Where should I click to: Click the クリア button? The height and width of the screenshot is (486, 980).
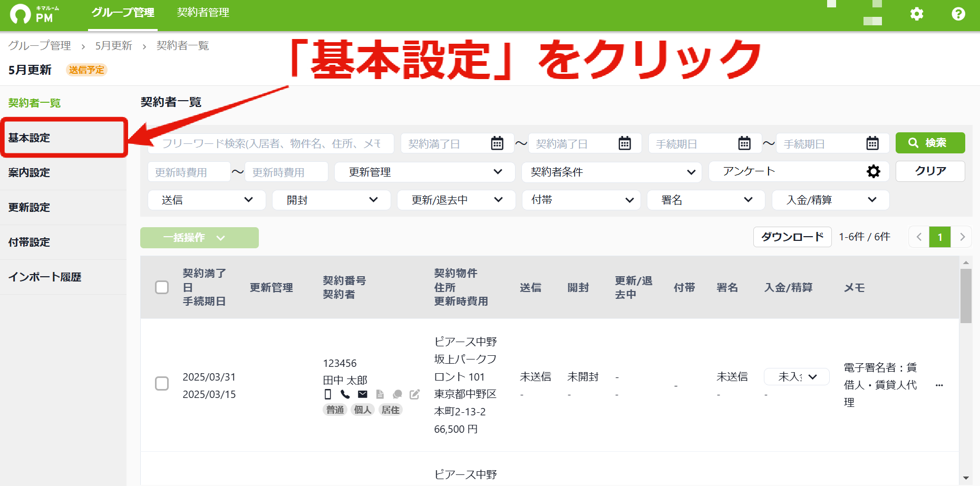930,171
